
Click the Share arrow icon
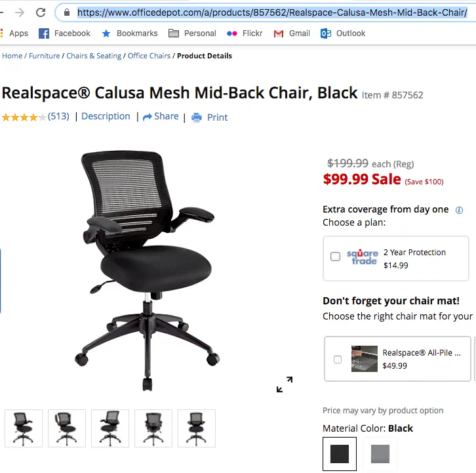(148, 117)
